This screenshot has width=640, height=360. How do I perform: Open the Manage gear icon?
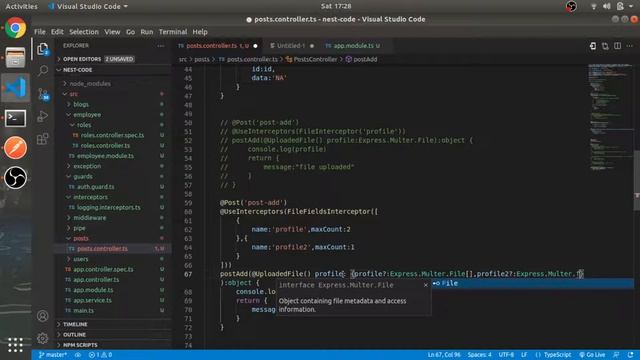click(42, 338)
